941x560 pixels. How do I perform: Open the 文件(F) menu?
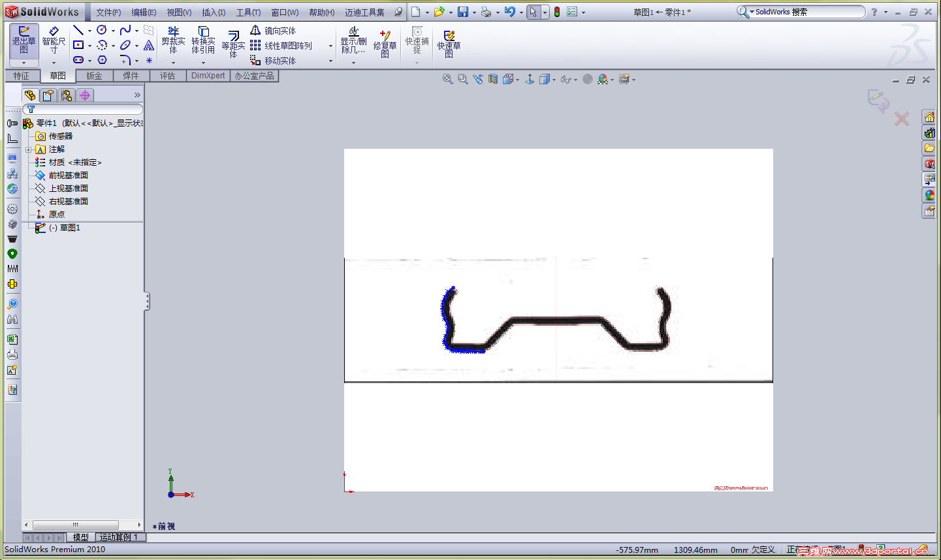pos(108,12)
